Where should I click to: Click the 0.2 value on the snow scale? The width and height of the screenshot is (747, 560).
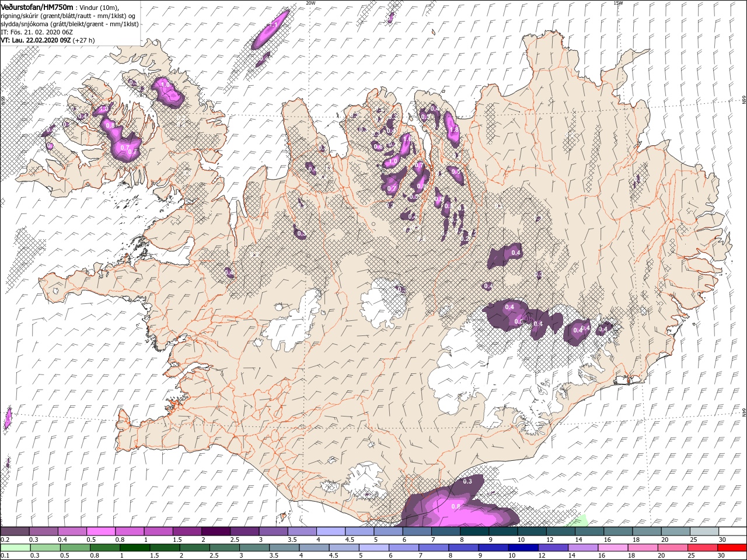5,540
